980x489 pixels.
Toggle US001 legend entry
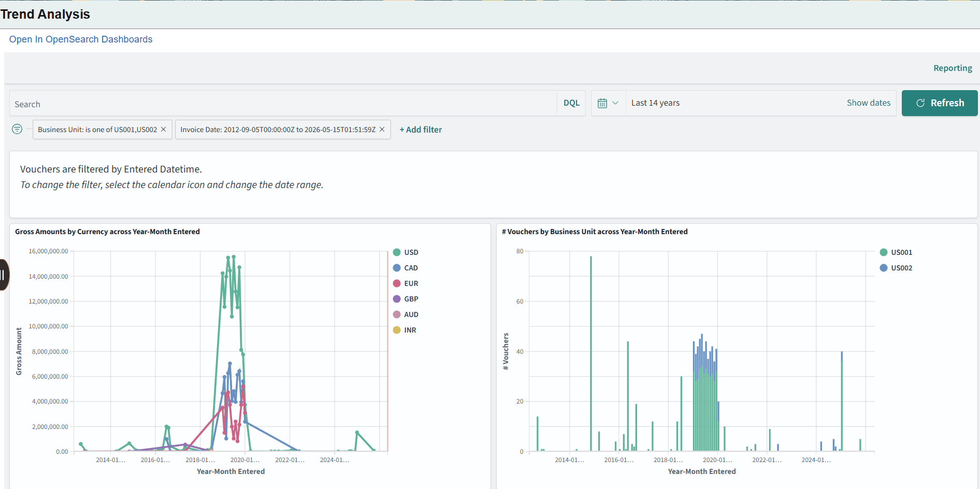(x=896, y=252)
